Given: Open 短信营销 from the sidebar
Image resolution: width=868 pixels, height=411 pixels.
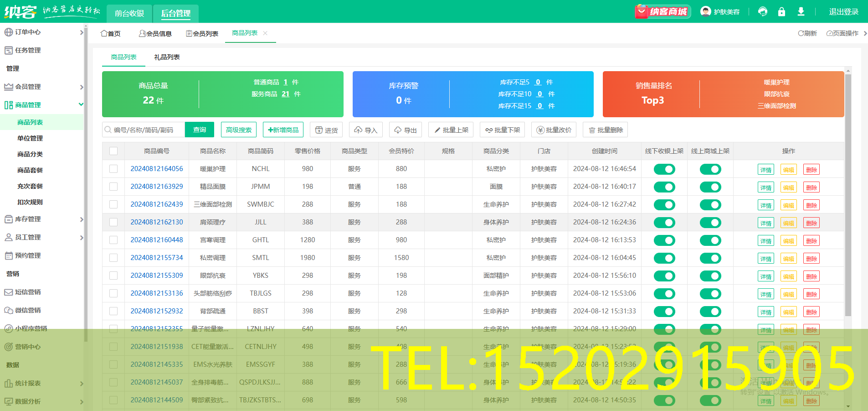Looking at the screenshot, I should (28, 292).
